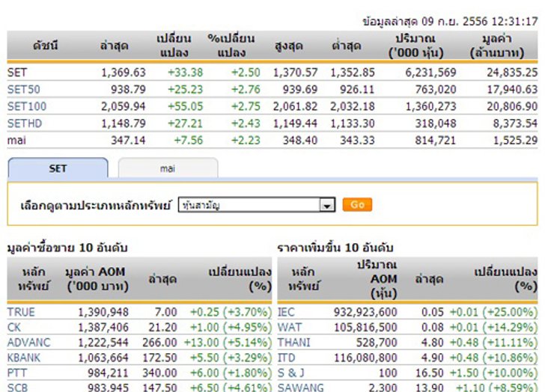The height and width of the screenshot is (392, 545).
Task: Open the SAWANG stock link
Action: [301, 388]
